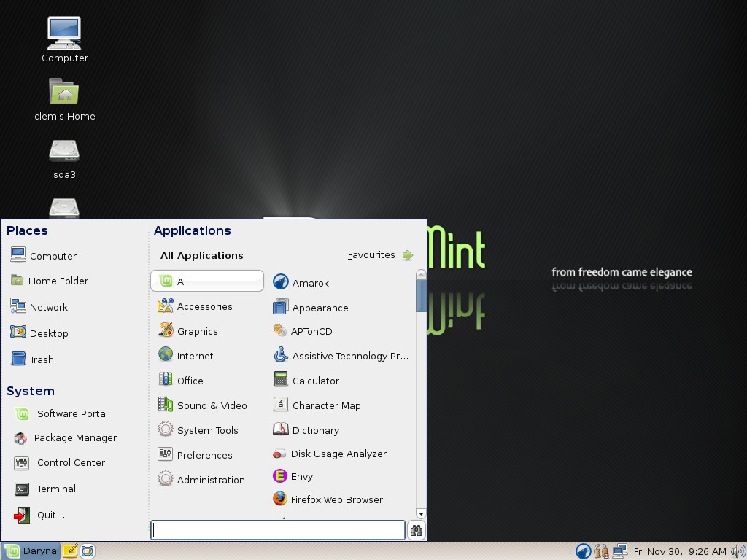Click the scroll-down arrow of applications list
Screen dimensions: 747x560
[x=421, y=514]
